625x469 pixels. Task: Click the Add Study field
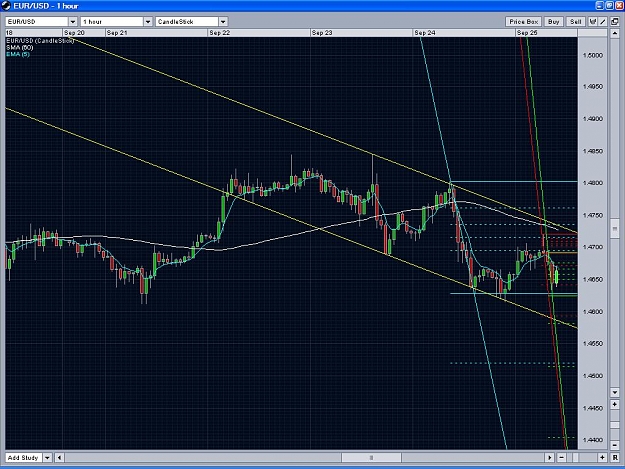24,457
